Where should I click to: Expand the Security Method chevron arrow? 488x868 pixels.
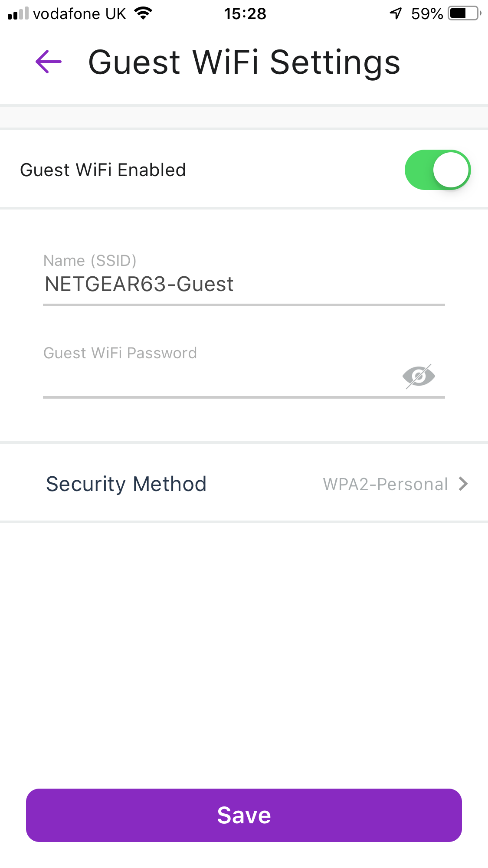pos(463,484)
